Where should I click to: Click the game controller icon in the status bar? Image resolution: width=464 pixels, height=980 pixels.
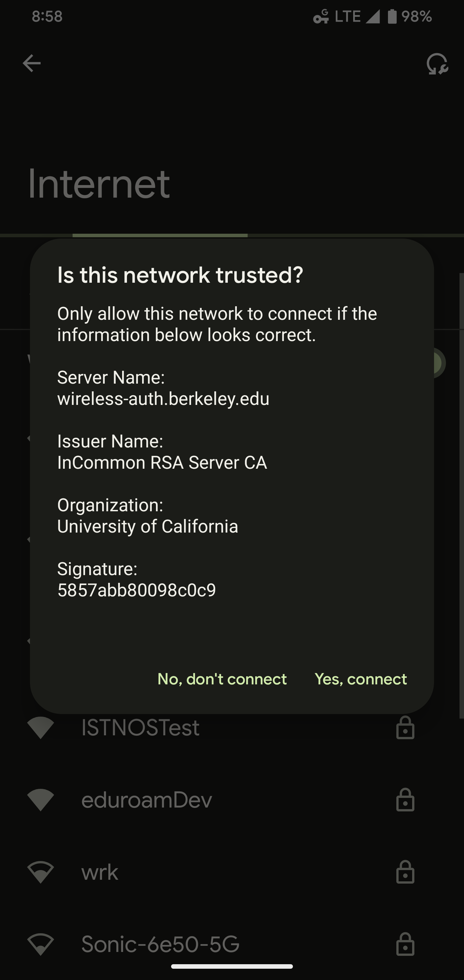pos(321,16)
